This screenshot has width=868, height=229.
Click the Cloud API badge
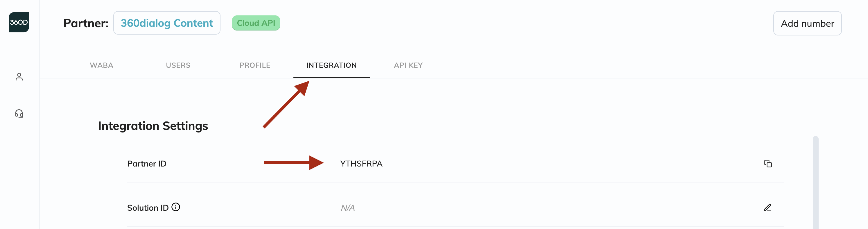[x=256, y=23]
